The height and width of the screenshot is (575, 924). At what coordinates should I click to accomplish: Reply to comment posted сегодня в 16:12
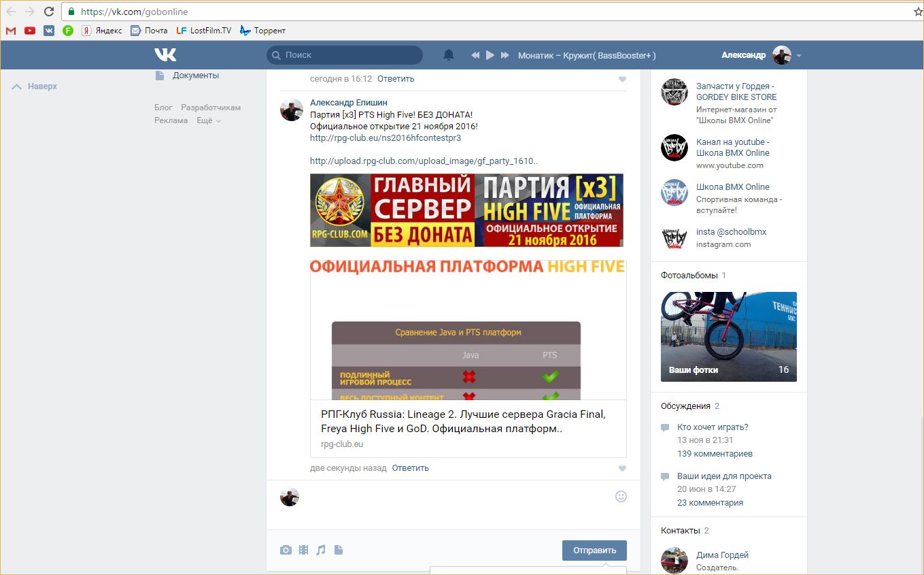click(x=396, y=79)
